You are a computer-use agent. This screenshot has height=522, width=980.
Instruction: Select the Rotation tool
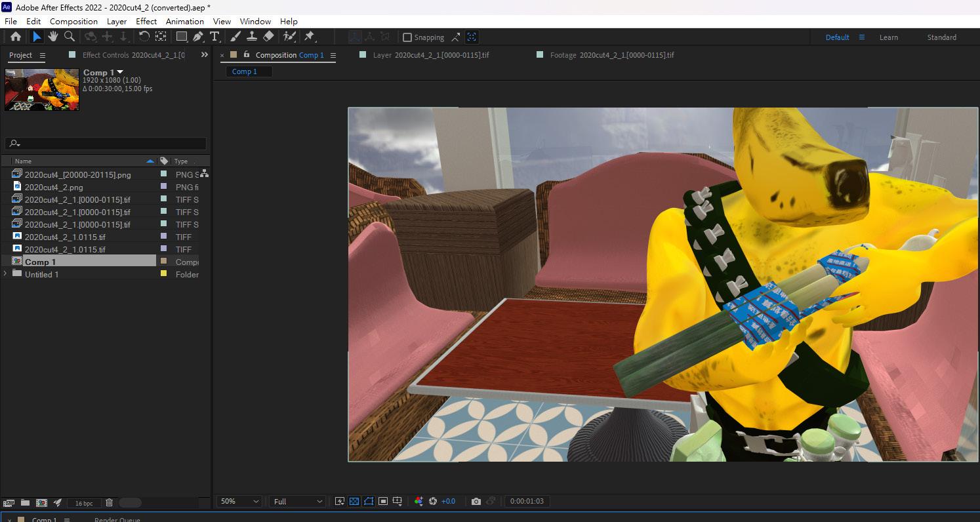pos(144,37)
